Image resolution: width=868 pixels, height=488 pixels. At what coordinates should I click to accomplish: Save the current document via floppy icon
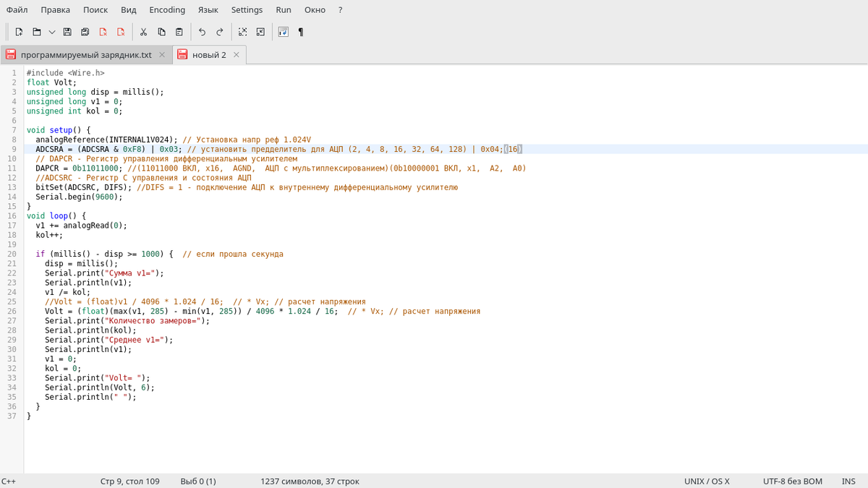tap(67, 32)
